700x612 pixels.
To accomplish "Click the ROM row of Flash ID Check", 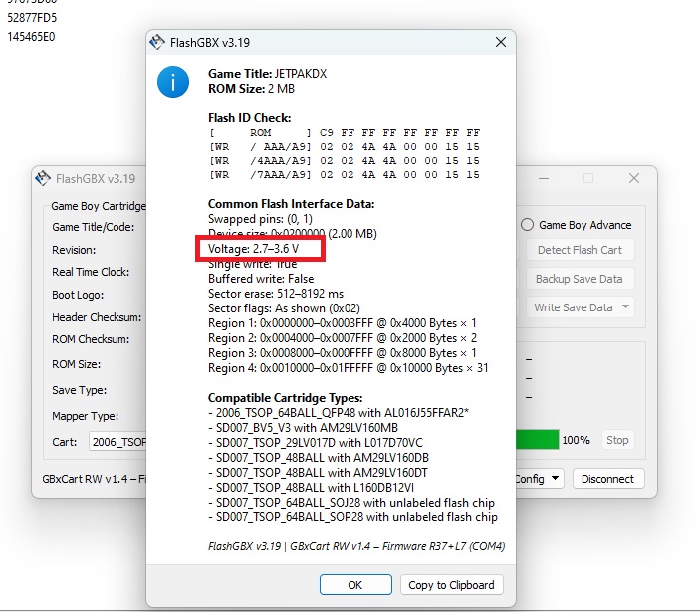I will click(345, 133).
